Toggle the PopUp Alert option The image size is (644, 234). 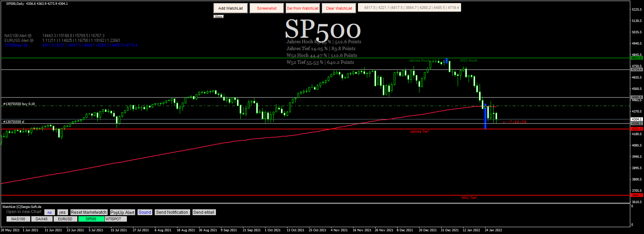122,212
